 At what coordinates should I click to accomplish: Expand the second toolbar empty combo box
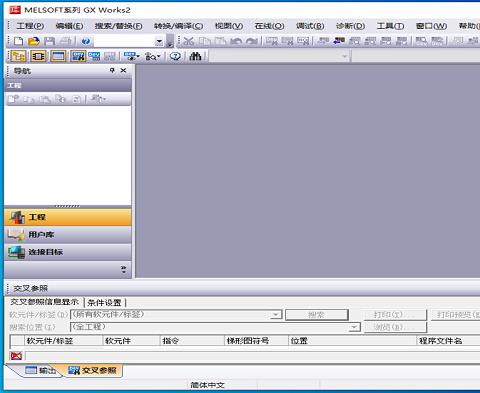click(345, 56)
